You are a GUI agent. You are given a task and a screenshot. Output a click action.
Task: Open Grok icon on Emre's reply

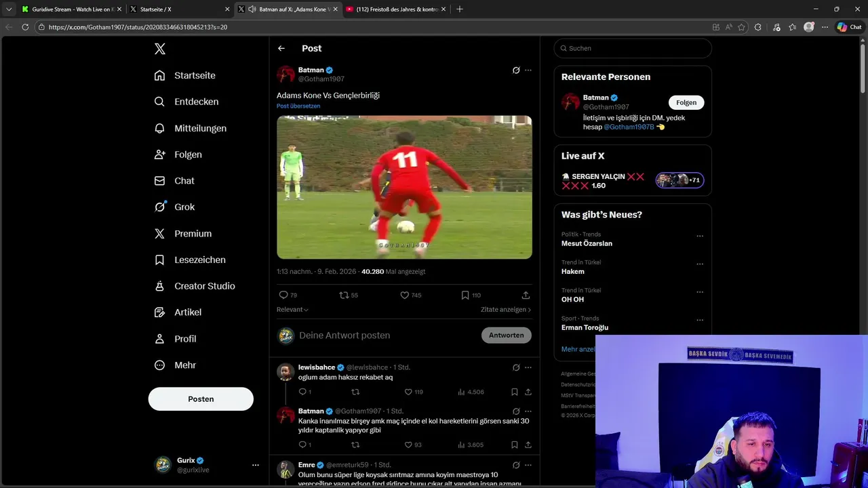[x=516, y=465]
